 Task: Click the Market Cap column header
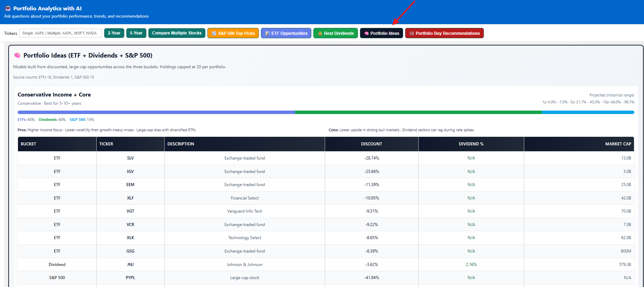(618, 144)
